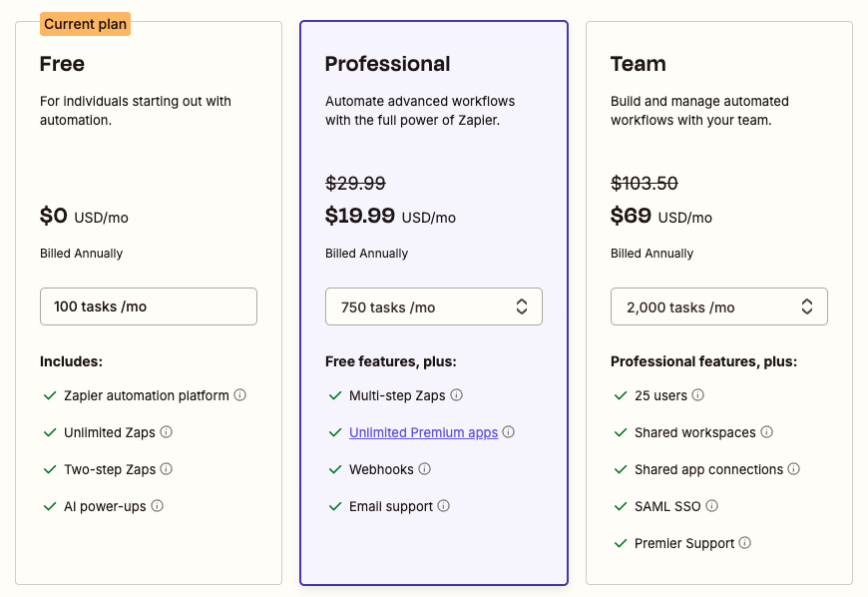Click info icon beside Multi-step Zaps
Image resolution: width=868 pixels, height=597 pixels.
click(456, 395)
